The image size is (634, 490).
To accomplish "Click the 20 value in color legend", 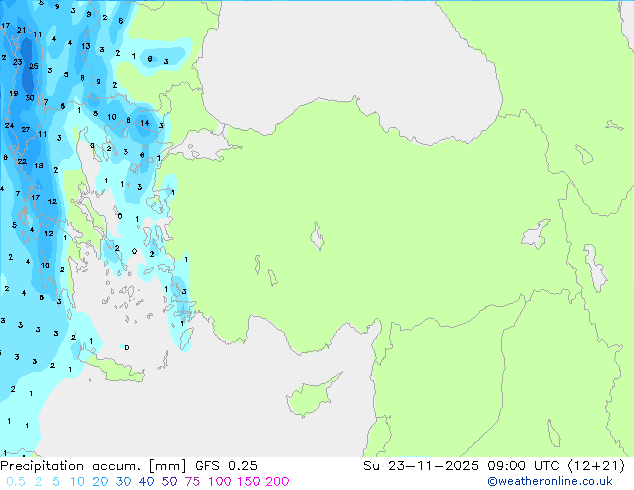I will pos(100,482).
